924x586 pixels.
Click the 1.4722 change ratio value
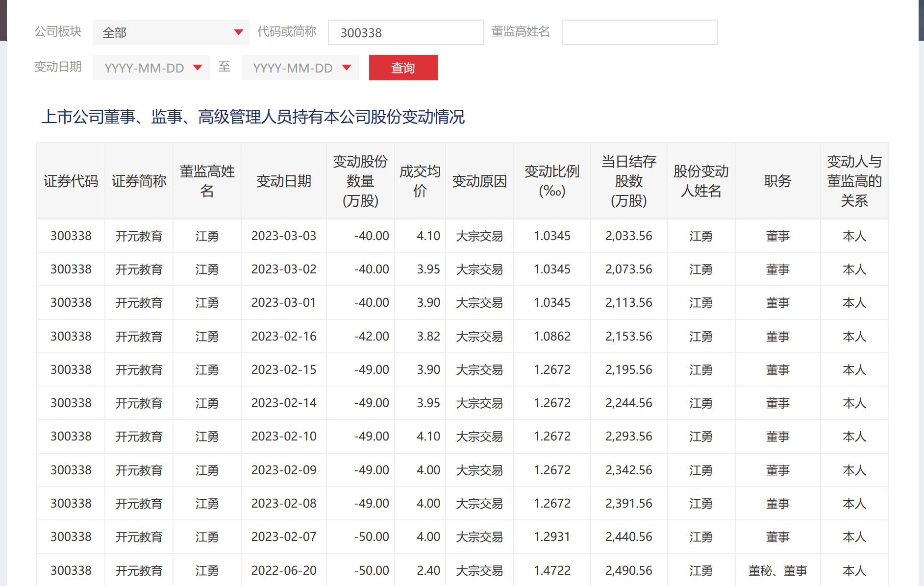tap(552, 570)
